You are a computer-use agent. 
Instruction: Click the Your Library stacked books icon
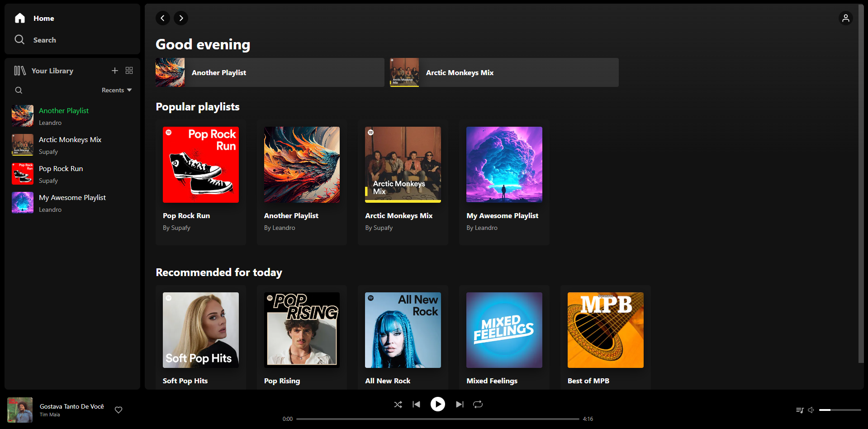[20, 71]
